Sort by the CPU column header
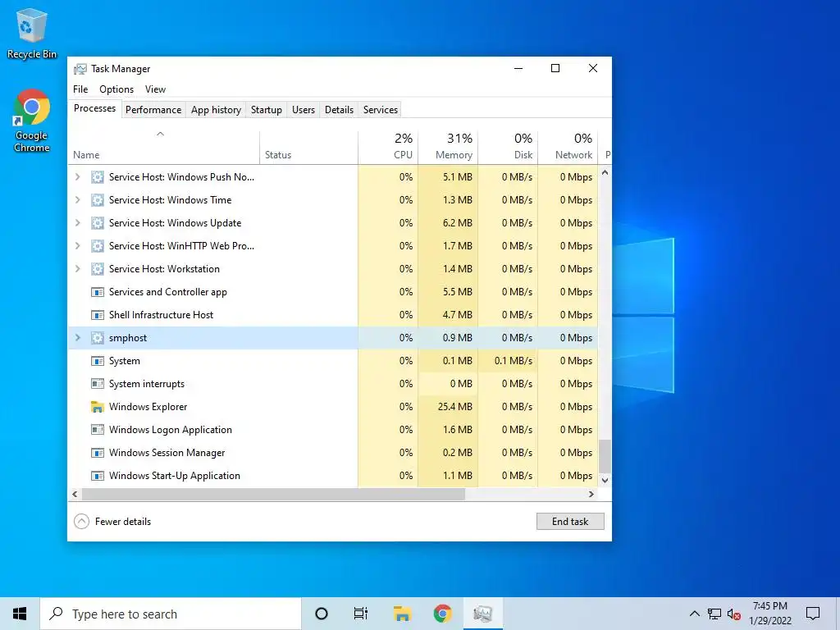 388,147
